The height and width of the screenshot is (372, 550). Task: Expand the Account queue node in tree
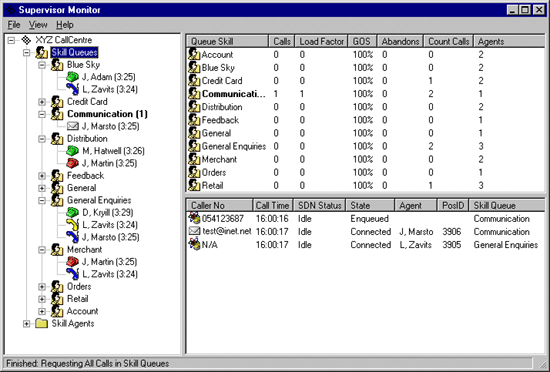pos(42,311)
